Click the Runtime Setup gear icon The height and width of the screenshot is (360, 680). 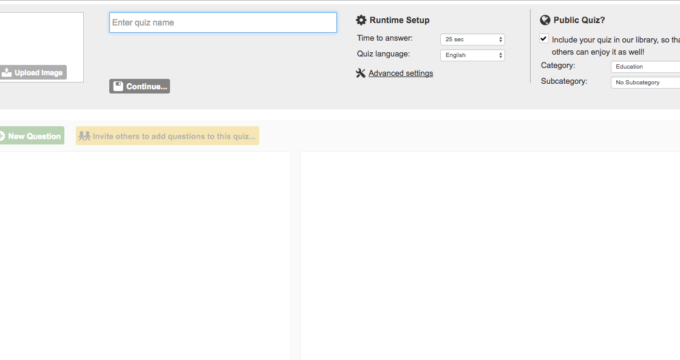tap(361, 20)
